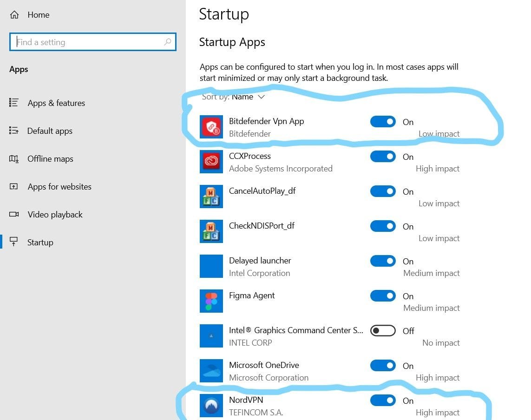
Task: Click the Find a setting search field
Action: (88, 42)
